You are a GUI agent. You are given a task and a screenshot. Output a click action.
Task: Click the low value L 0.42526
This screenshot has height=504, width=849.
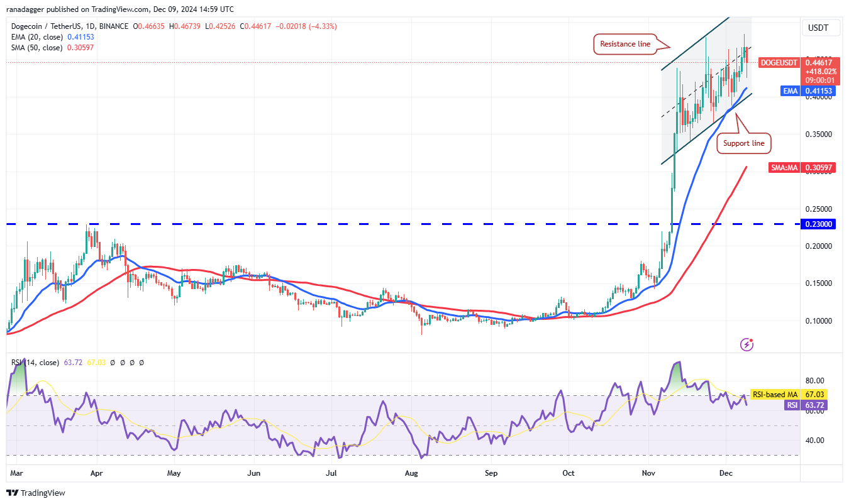tap(219, 26)
